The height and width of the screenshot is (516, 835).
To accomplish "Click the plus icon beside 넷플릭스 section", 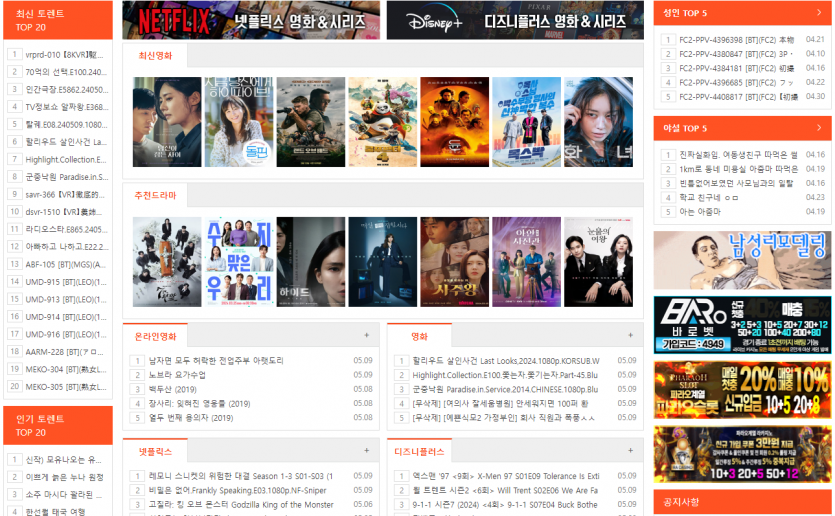I will [366, 452].
